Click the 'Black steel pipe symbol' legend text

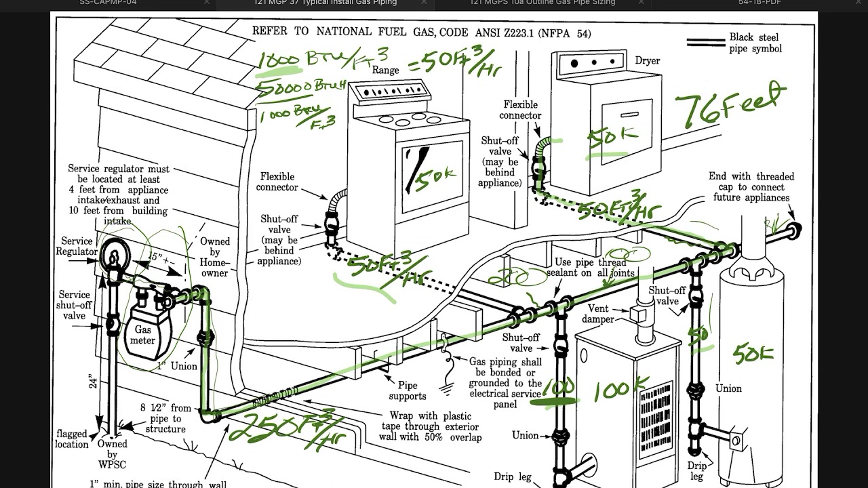click(755, 43)
